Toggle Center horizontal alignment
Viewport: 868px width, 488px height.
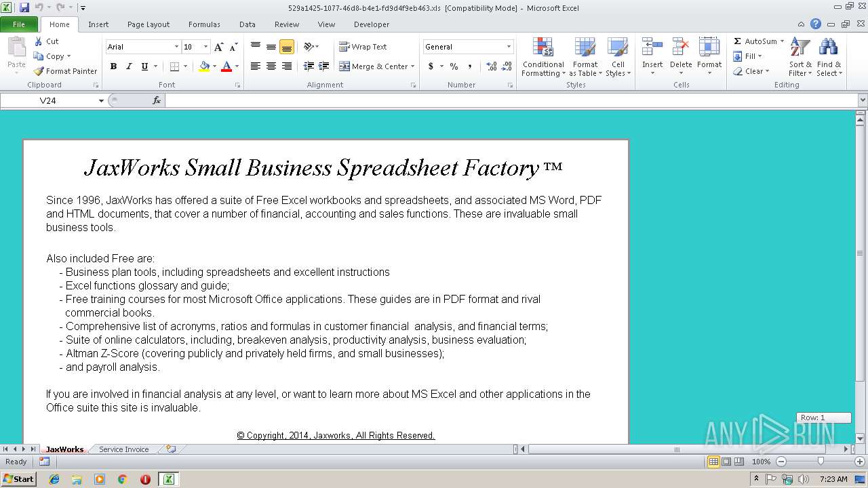pyautogui.click(x=271, y=66)
